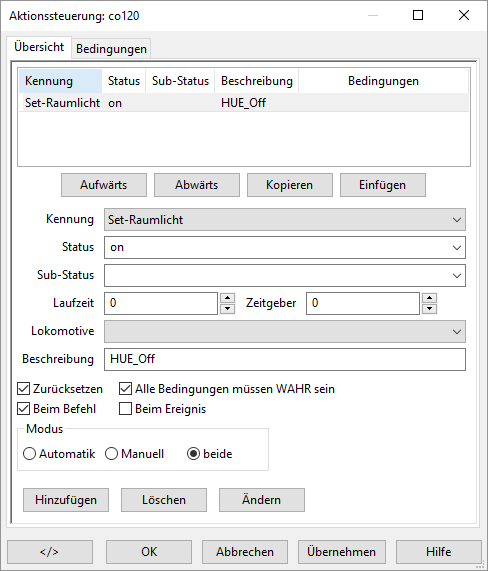This screenshot has height=571, width=488.
Task: Select the beide mode radio button
Action: tap(193, 454)
